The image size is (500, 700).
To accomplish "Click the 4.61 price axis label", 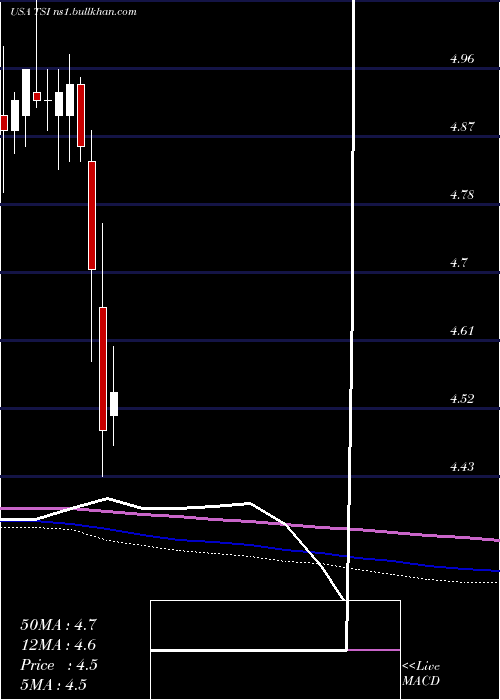I will (462, 331).
